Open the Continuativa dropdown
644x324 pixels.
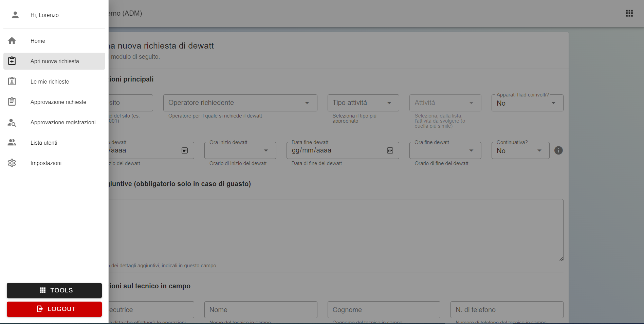[x=520, y=150]
